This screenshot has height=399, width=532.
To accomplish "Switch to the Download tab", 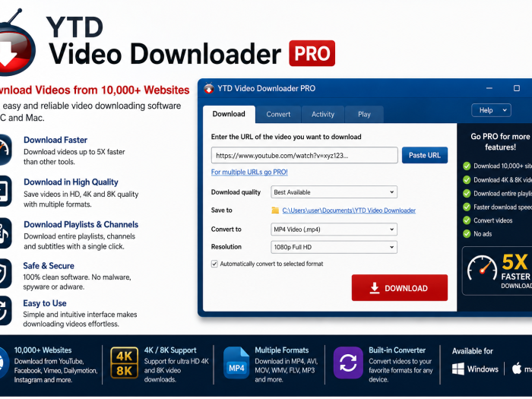I will point(229,114).
